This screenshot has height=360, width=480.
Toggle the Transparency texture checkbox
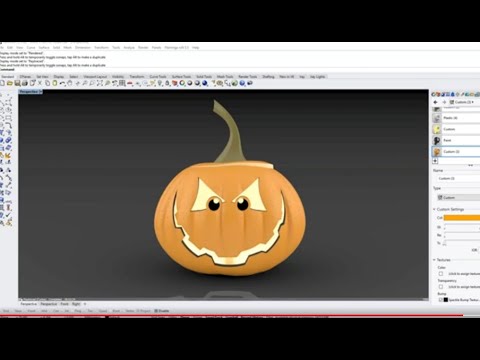[x=441, y=287]
